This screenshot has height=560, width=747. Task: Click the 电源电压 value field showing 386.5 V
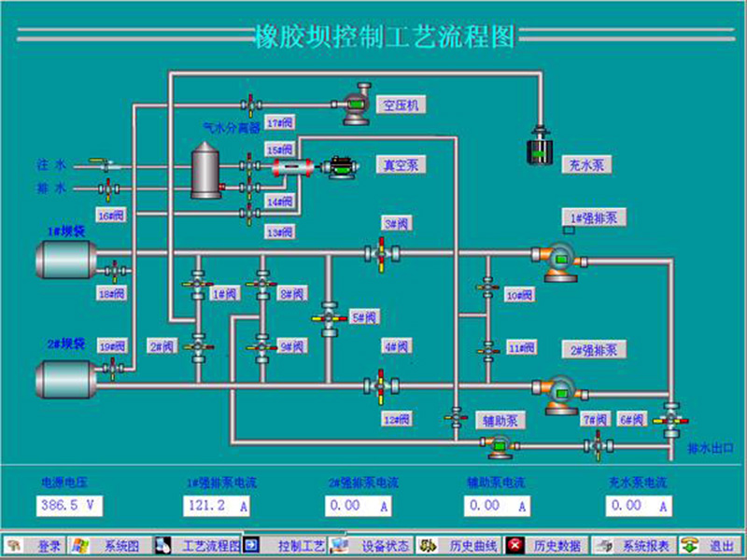(69, 506)
